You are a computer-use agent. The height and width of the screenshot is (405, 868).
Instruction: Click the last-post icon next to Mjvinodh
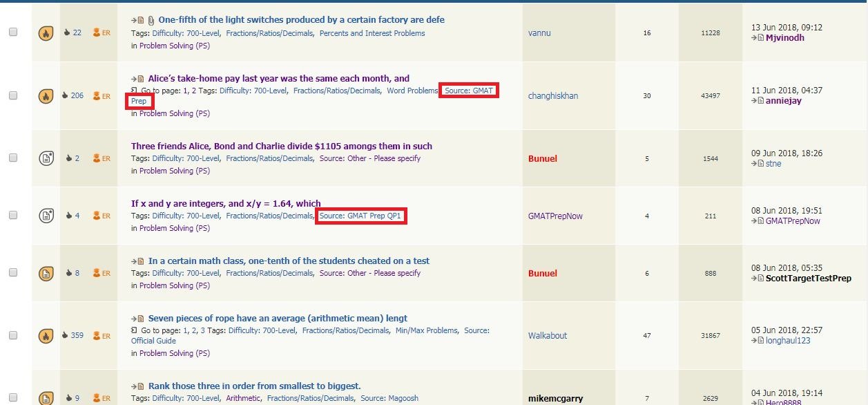758,38
